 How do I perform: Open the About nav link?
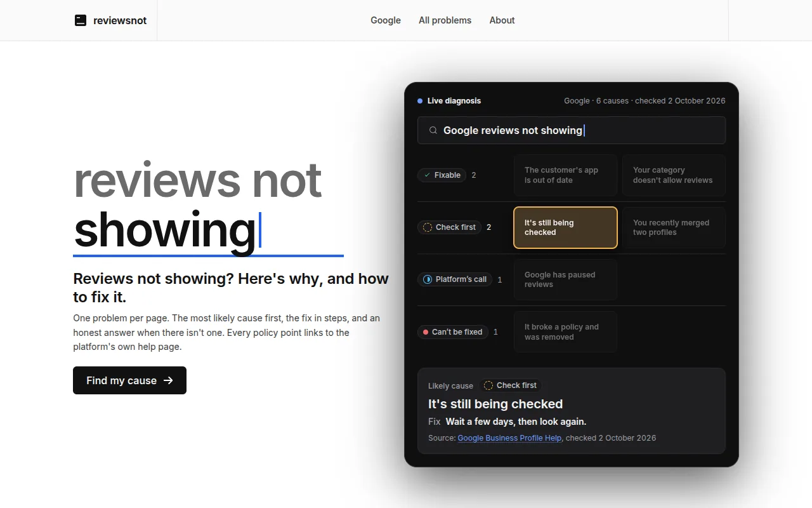click(x=502, y=20)
